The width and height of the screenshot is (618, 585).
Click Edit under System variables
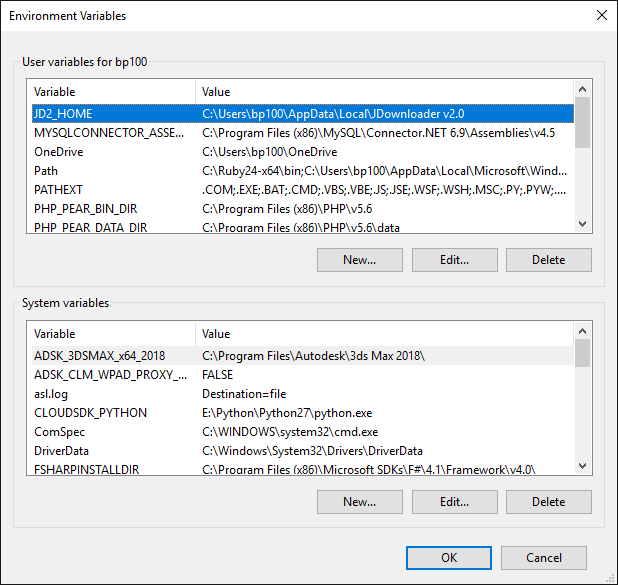coord(454,501)
